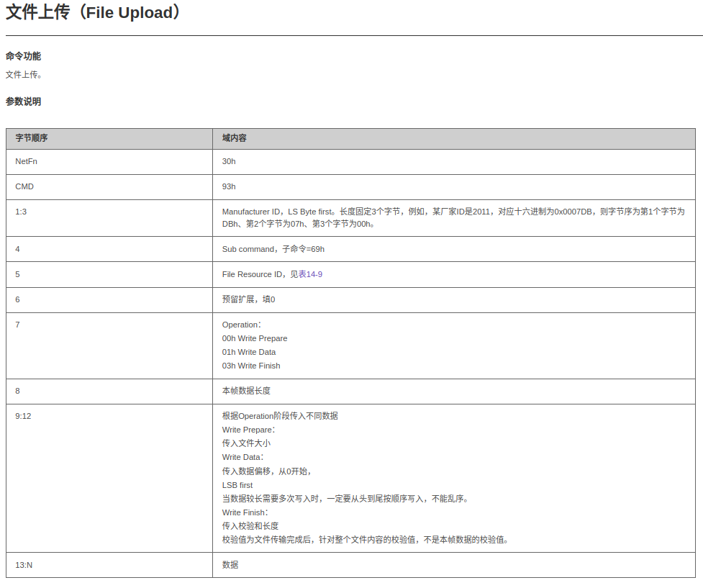Screen dimensions: 703x588
Task: Select the Sub command 子命令=69h text
Action: [273, 249]
